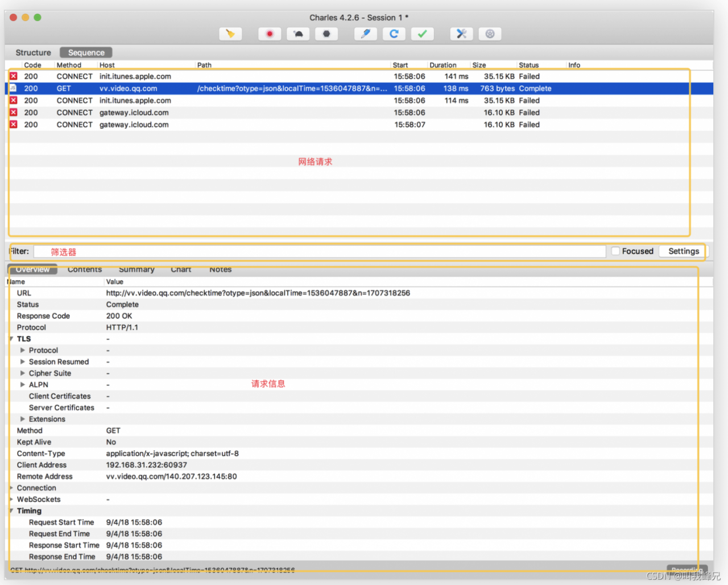Collapse the TLS section

11,339
